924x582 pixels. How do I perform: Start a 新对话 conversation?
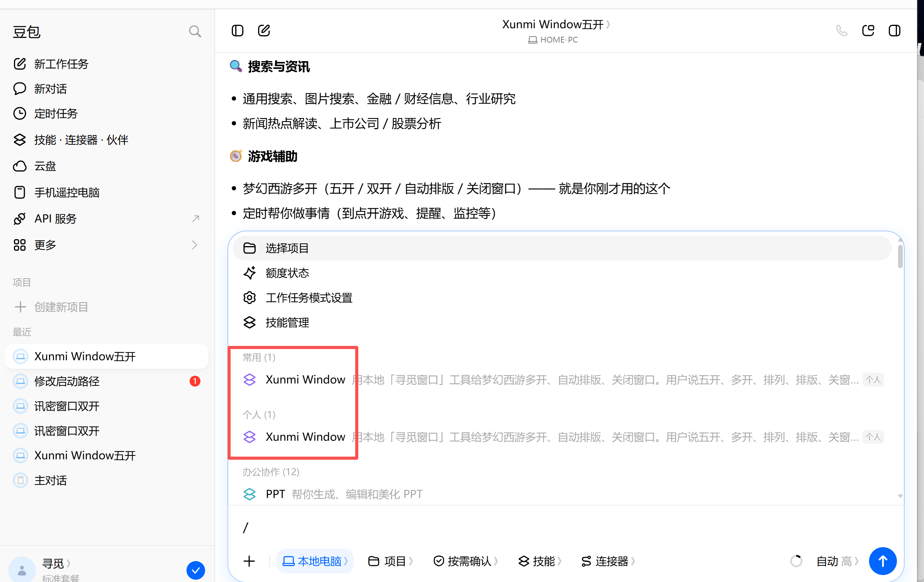[106, 89]
